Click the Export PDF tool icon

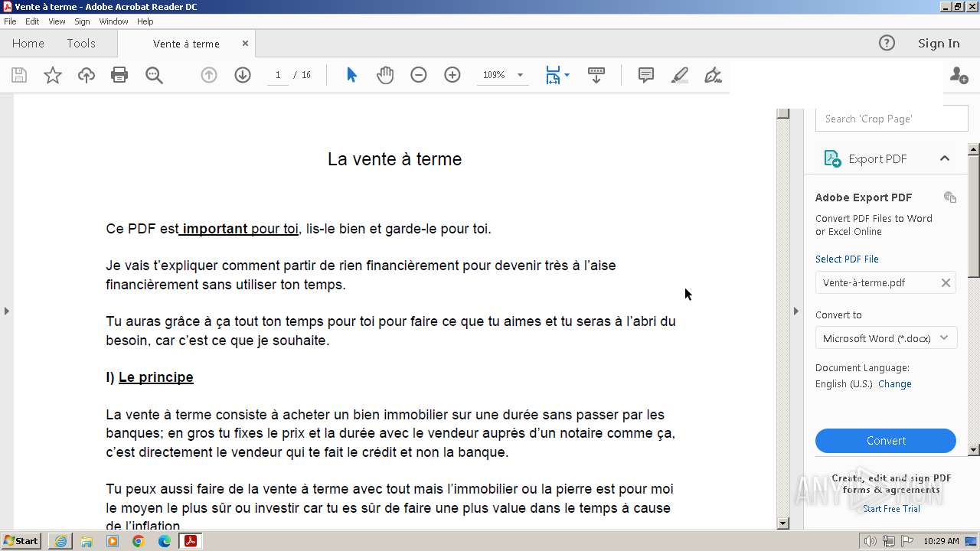coord(832,158)
